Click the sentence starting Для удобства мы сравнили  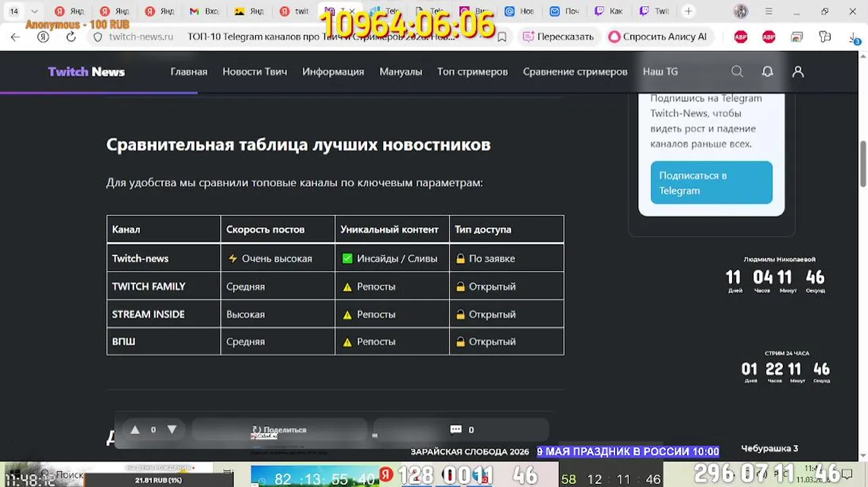[295, 183]
